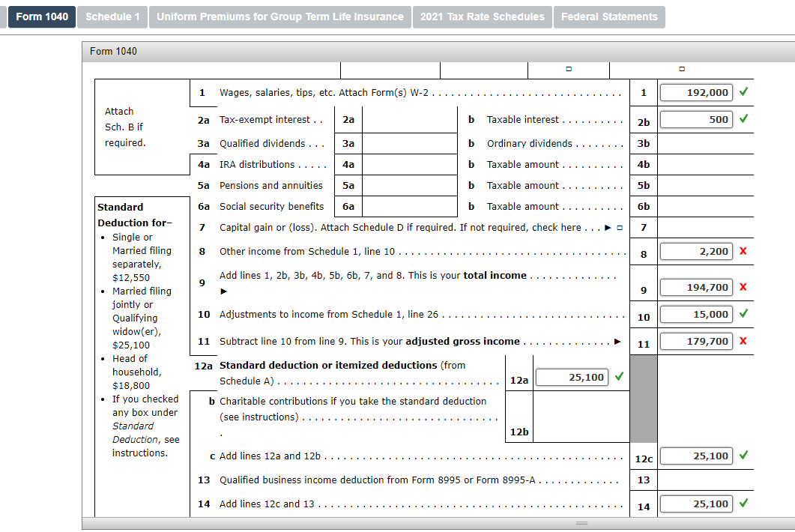Open the Federal Statements tab
Image resolution: width=795 pixels, height=532 pixels.
(609, 16)
